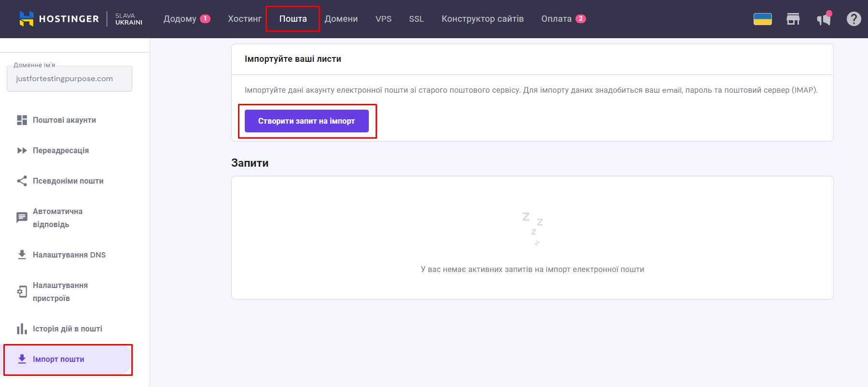Open the Домени navigation item
The image size is (868, 387).
click(341, 19)
